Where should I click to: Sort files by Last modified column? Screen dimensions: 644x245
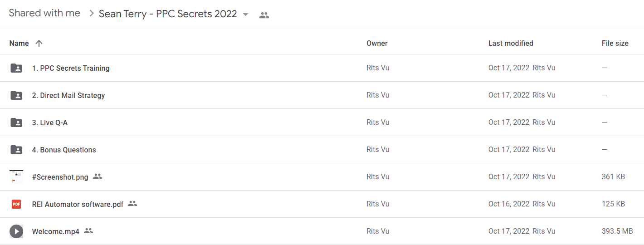point(511,44)
